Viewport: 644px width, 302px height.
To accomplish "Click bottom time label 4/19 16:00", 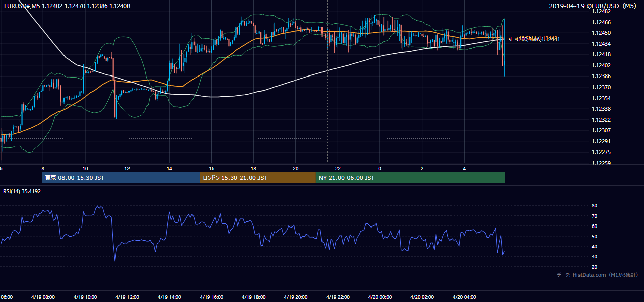I will 212,297.
